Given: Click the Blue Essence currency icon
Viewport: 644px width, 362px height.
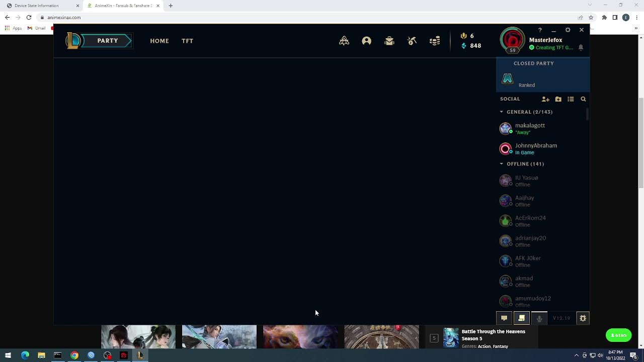Looking at the screenshot, I should [464, 46].
